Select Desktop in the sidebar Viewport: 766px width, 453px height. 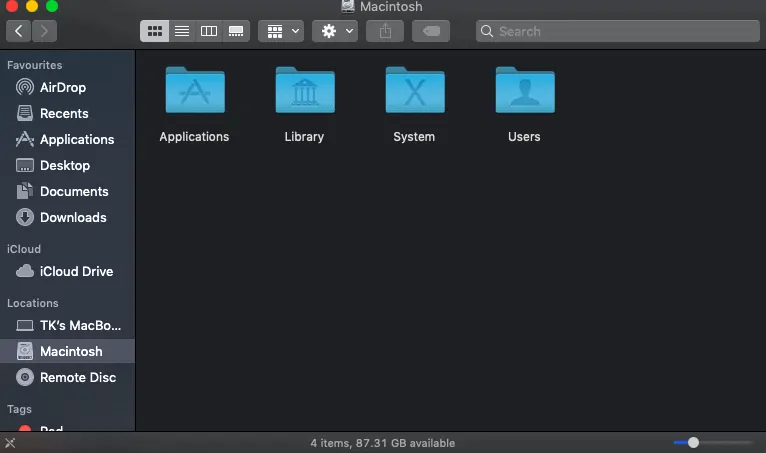point(67,165)
